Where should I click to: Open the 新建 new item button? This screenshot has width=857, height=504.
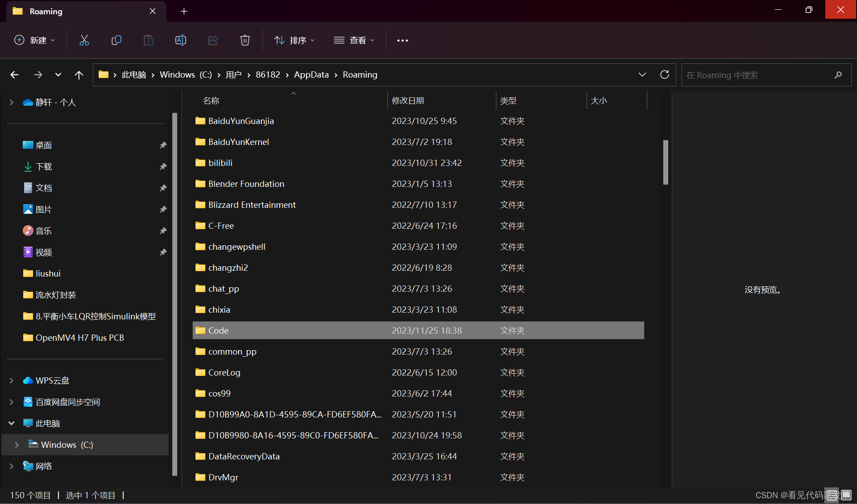(x=35, y=40)
